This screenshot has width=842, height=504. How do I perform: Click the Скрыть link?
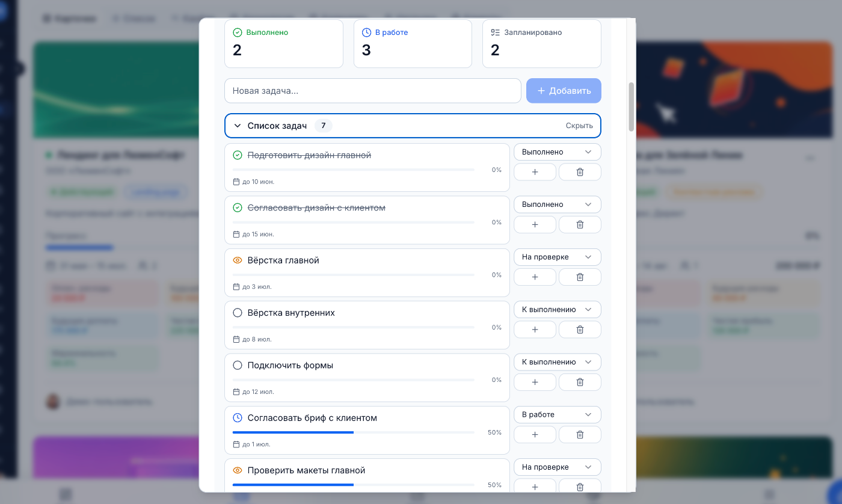tap(579, 126)
